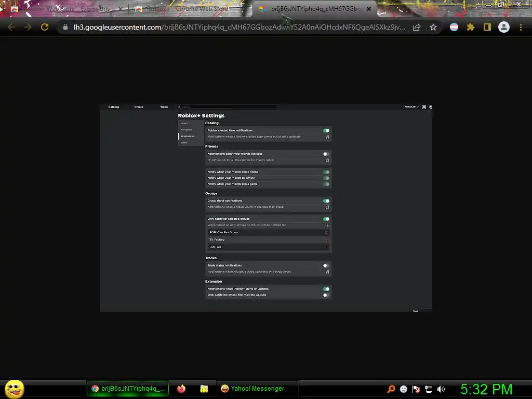Open the smiley face start button
This screenshot has width=532, height=399.
[x=14, y=389]
